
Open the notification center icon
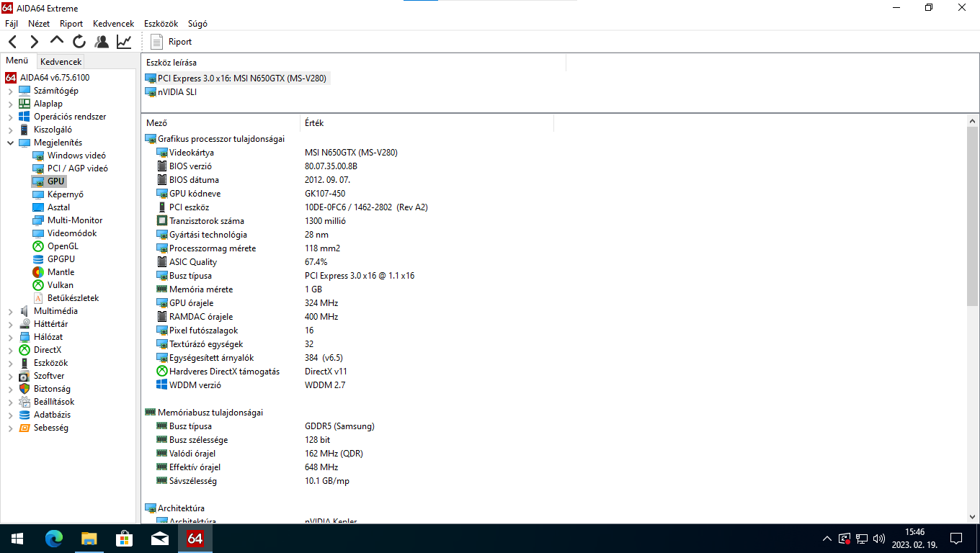(956, 539)
